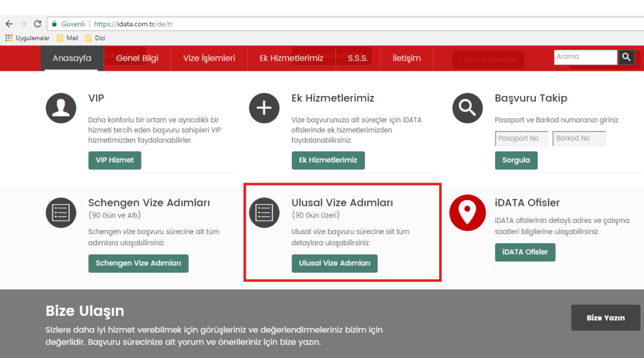Go back using the browser back arrow
Image resolution: width=644 pixels, height=358 pixels.
[x=9, y=24]
